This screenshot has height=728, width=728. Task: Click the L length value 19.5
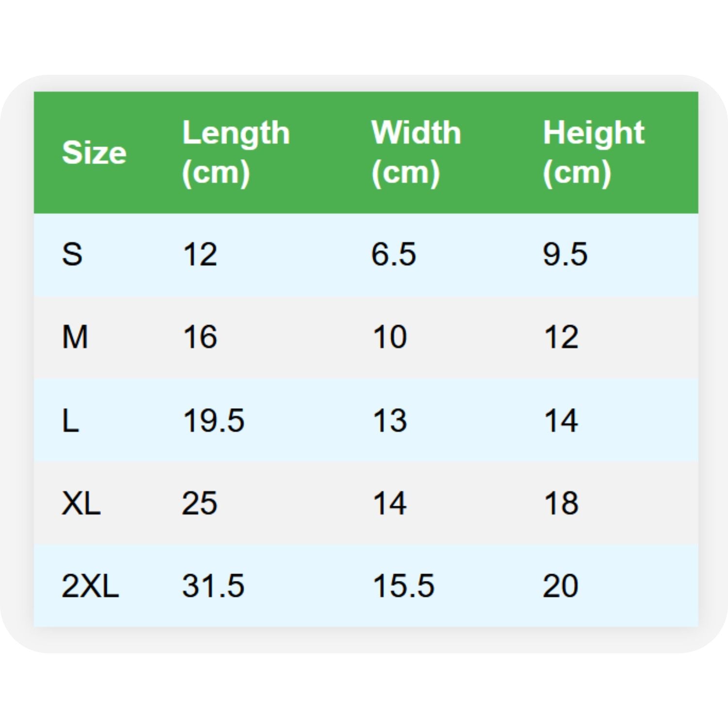coord(213,420)
